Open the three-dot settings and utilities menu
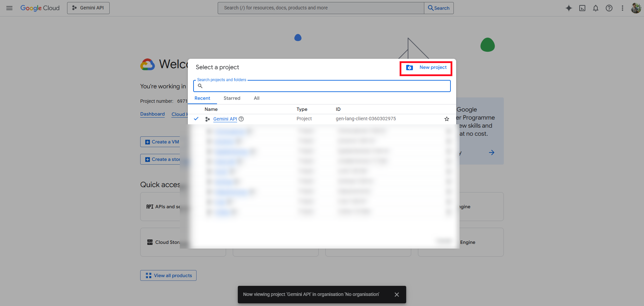 click(623, 8)
